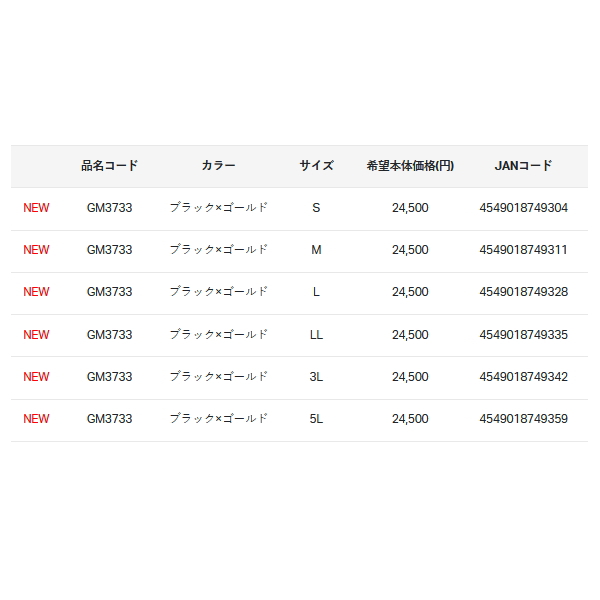Screen dimensions: 600x600
Task: Click GM3733 code in the L row
Action: pyautogui.click(x=109, y=292)
